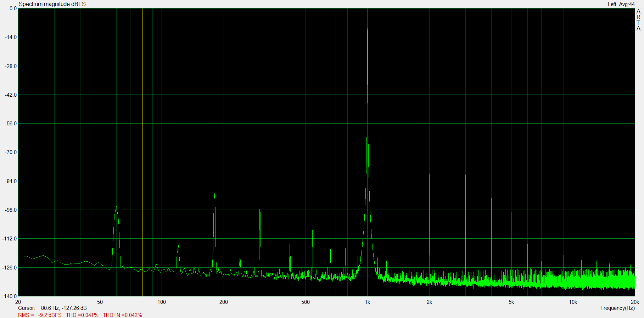Click the '-84.0' y-axis label
This screenshot has height=318, width=644.
pos(11,181)
